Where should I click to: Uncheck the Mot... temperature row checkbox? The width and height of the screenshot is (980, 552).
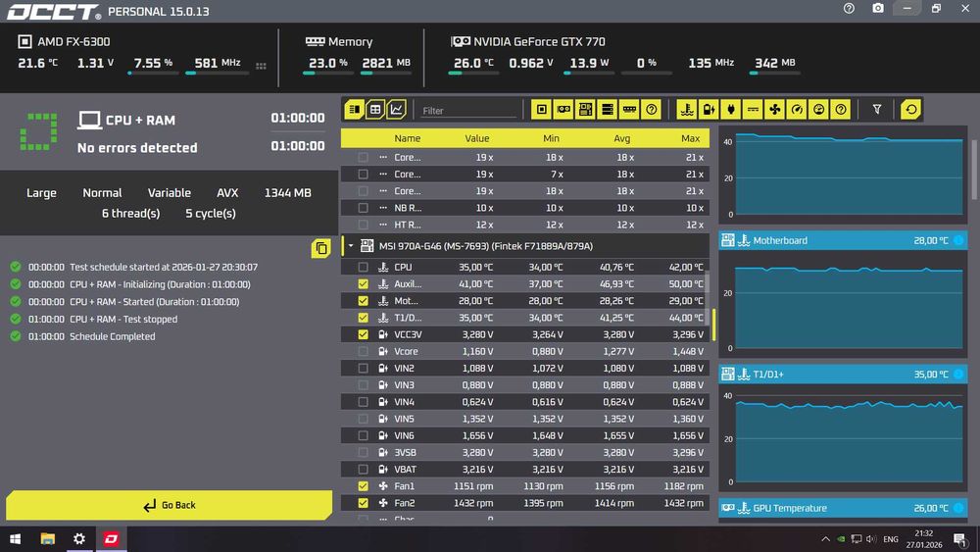(363, 301)
